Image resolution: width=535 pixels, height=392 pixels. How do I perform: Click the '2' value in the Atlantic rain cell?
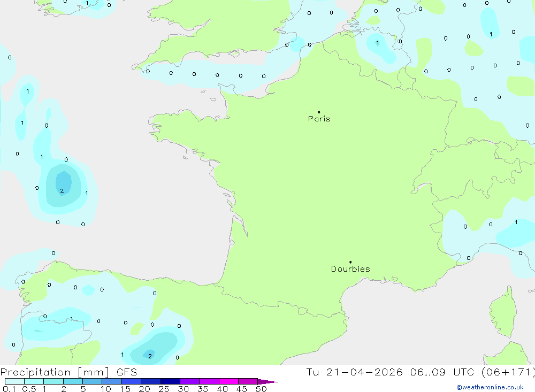pos(62,191)
